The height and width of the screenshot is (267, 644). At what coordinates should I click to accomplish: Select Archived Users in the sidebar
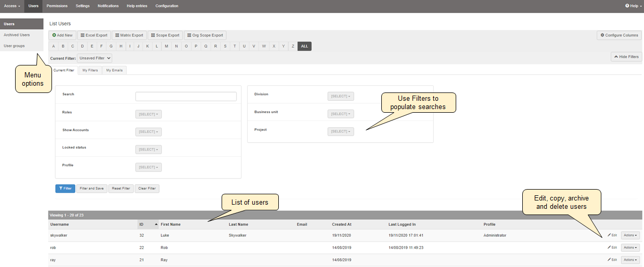point(17,35)
